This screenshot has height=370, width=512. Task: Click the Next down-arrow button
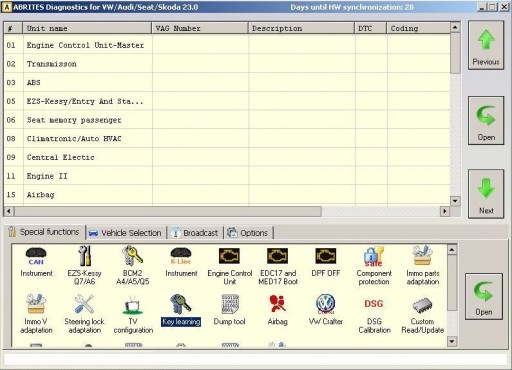tap(486, 194)
